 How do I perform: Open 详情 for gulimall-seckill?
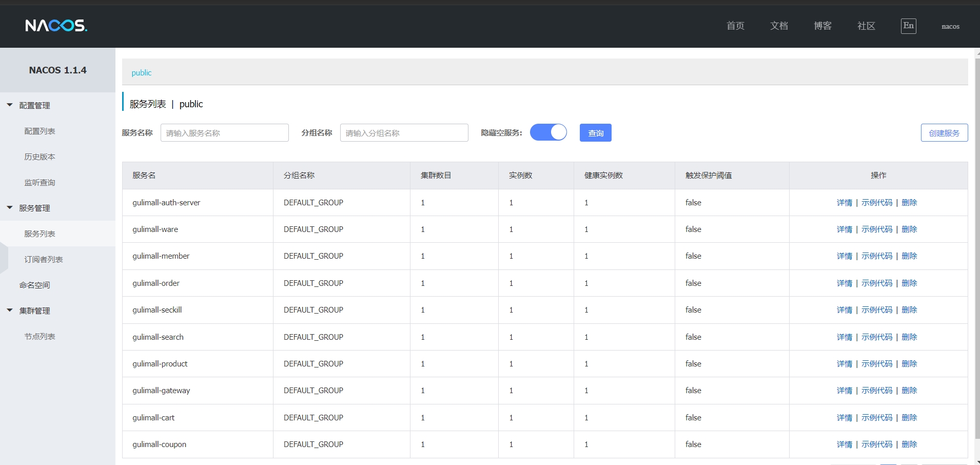[845, 310]
